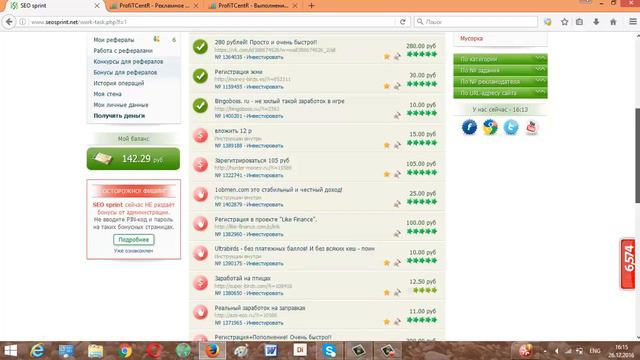Screen dimensions: 640x360
Task: Open the "Мусорка" link
Action: pyautogui.click(x=471, y=38)
